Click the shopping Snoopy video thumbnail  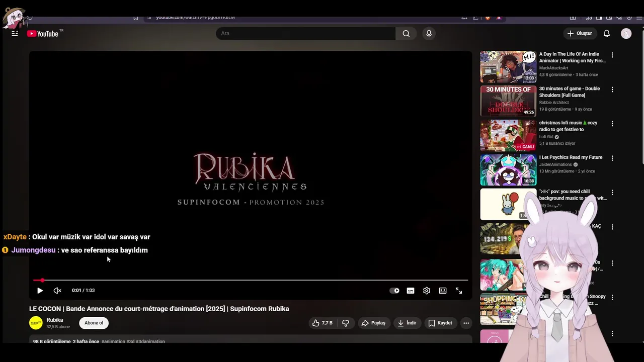pyautogui.click(x=503, y=309)
